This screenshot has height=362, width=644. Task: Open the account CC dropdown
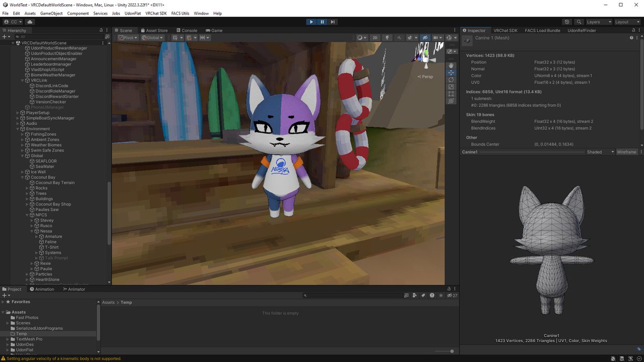coord(13,22)
